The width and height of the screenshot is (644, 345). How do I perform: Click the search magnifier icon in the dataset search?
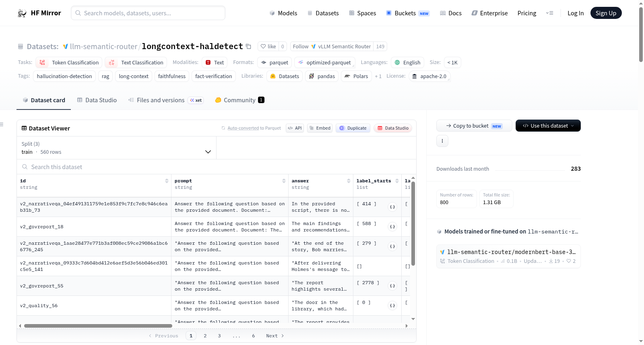[x=25, y=167]
